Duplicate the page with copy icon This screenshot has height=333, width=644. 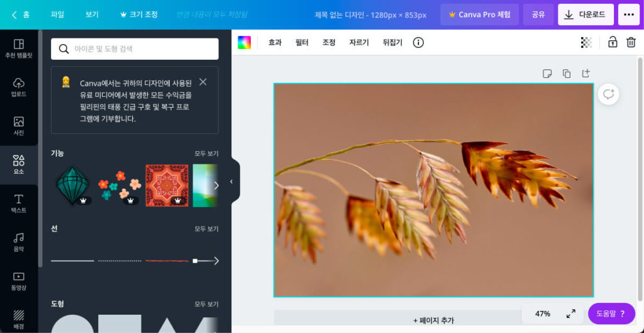[567, 74]
